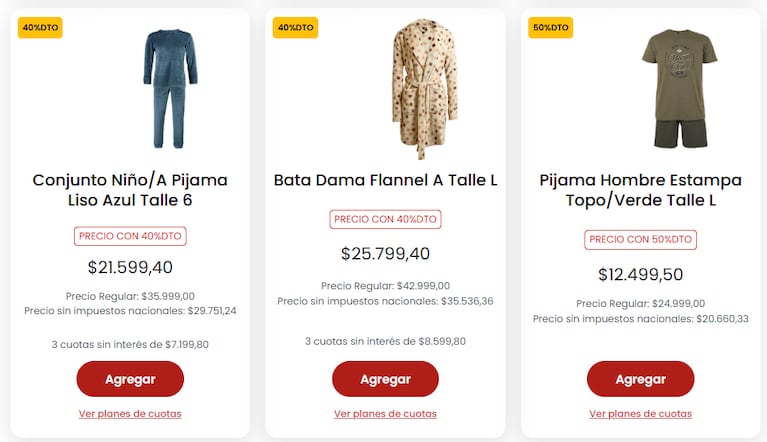This screenshot has height=442, width=767.
Task: Click the 40%DTO badge on the flannel robe
Action: 295,28
